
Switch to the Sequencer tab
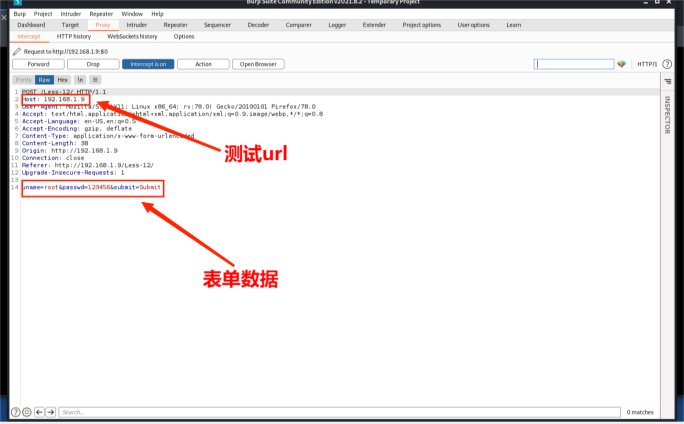click(217, 25)
